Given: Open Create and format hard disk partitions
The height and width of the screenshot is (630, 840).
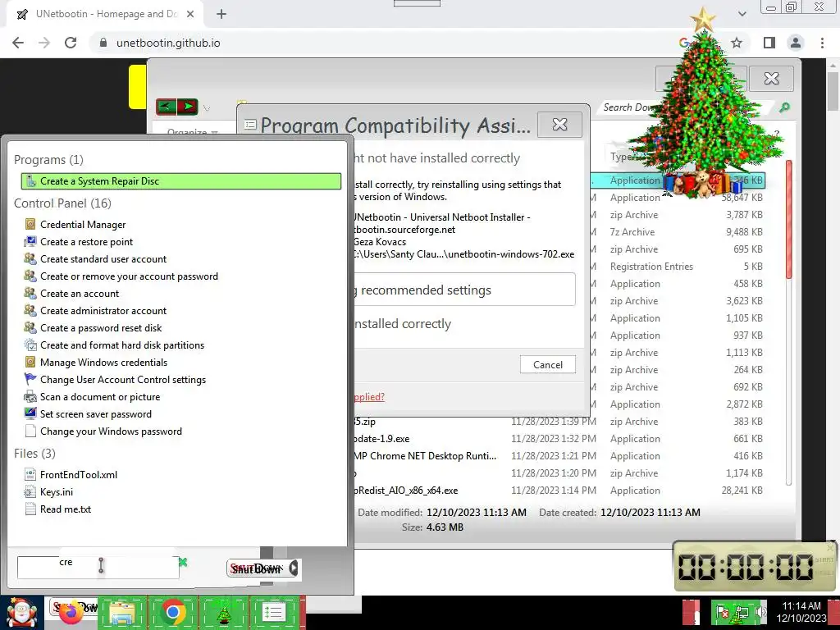Looking at the screenshot, I should (x=122, y=345).
